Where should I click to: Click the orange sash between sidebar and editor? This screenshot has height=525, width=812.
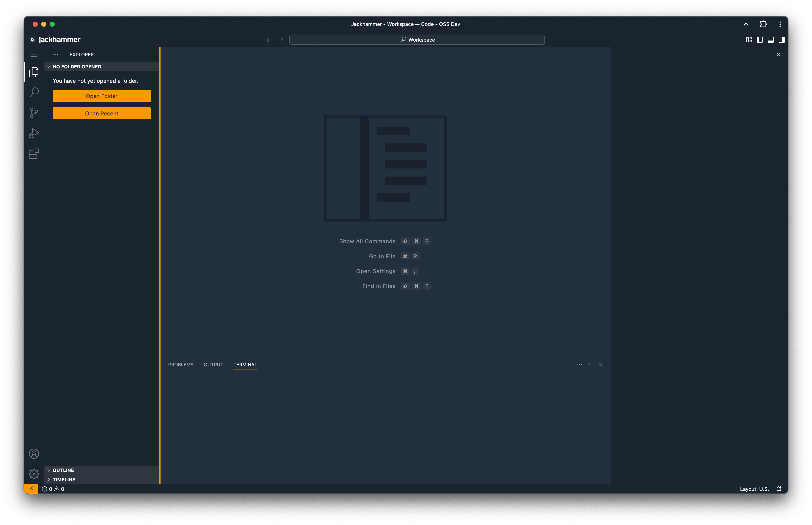click(x=160, y=265)
